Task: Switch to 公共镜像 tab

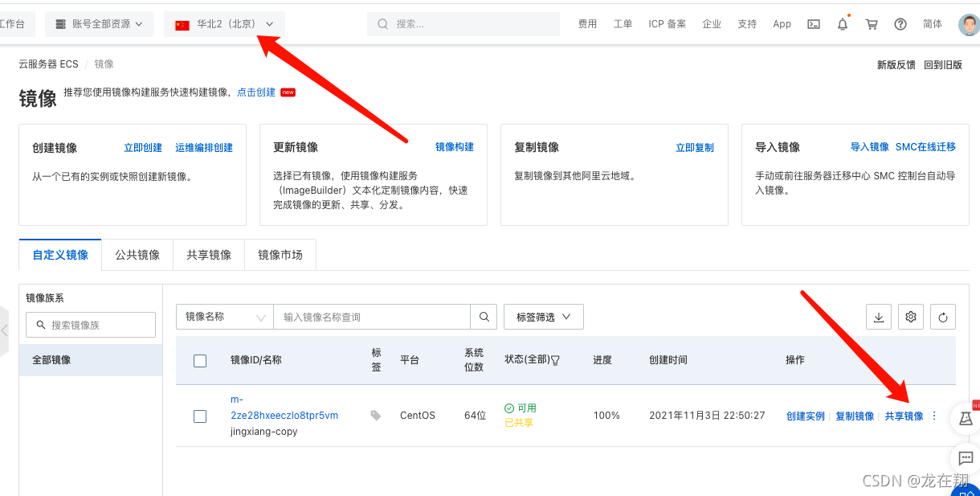Action: click(137, 255)
